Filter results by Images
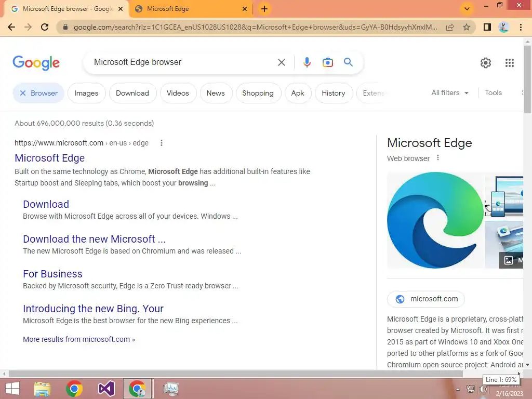This screenshot has height=399, width=532. click(x=86, y=93)
